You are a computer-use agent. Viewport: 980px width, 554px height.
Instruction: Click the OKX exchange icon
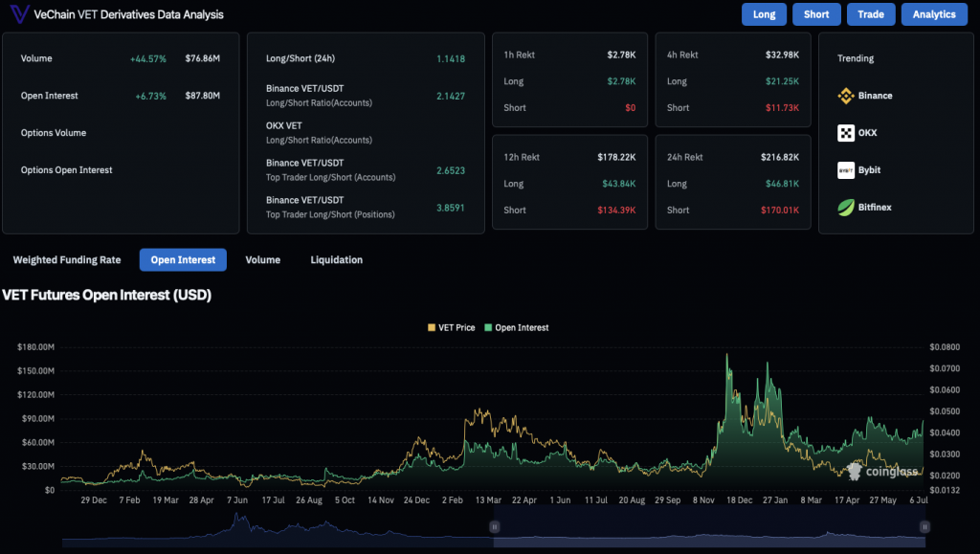coord(846,133)
